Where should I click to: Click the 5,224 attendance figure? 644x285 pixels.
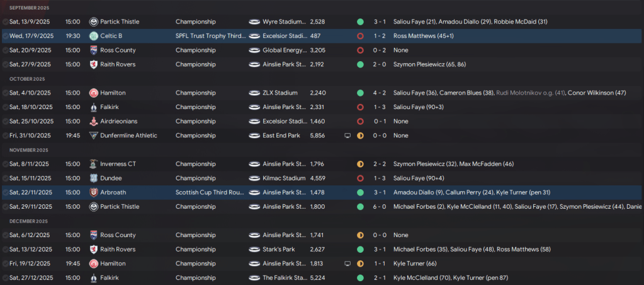click(318, 277)
